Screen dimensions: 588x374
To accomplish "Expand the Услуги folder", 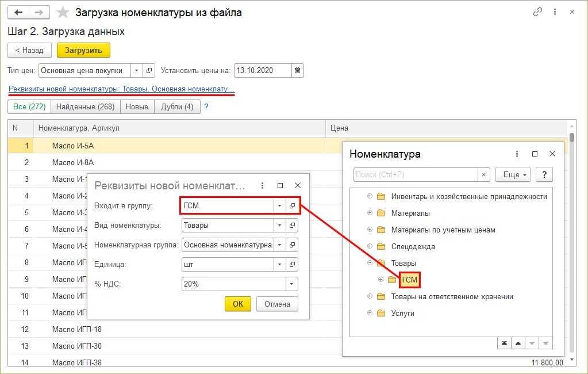I will (x=370, y=314).
